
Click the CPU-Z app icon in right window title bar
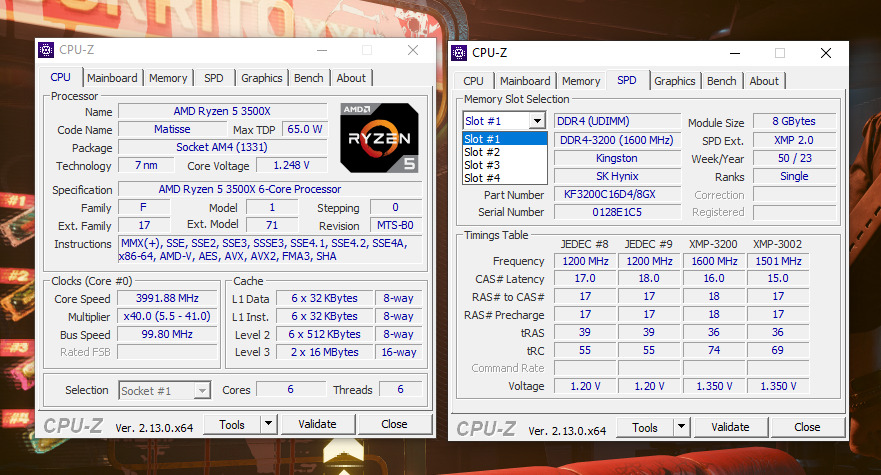click(459, 53)
